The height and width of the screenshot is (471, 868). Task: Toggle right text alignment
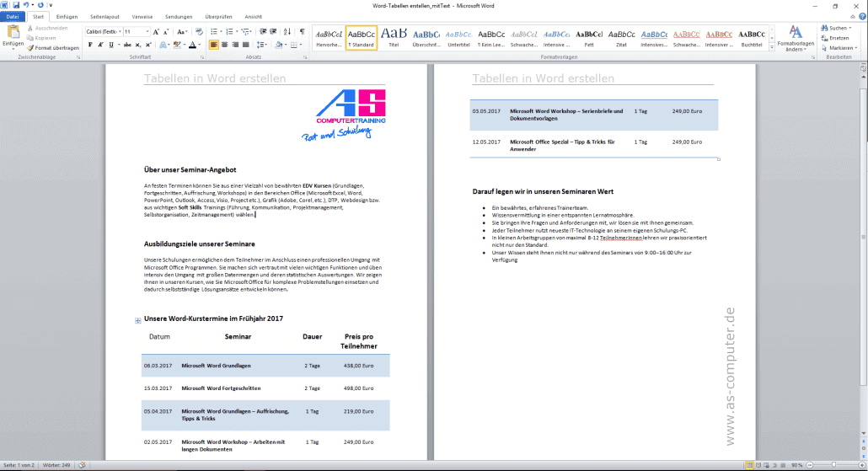pos(235,45)
